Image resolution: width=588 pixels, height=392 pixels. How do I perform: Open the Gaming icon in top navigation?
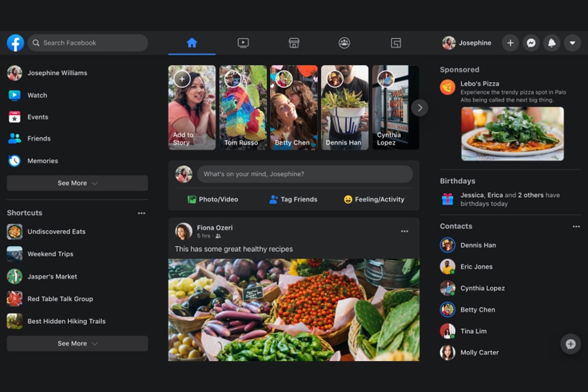coord(396,43)
